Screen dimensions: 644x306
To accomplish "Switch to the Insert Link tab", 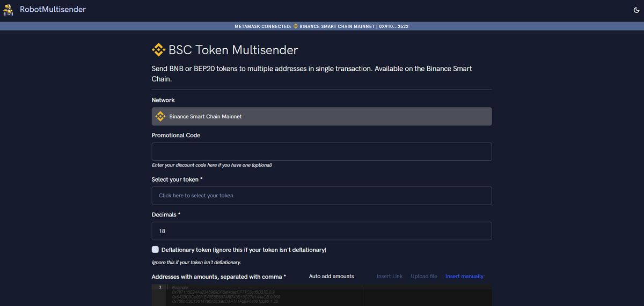I will (390, 277).
